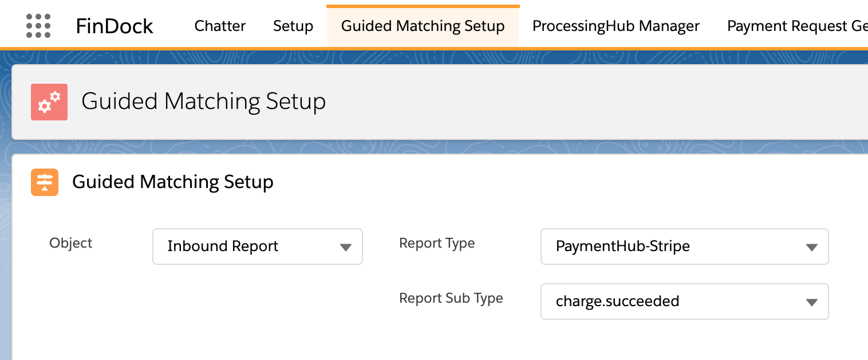This screenshot has height=360, width=868.
Task: Open the Object combo box
Action: 257,246
